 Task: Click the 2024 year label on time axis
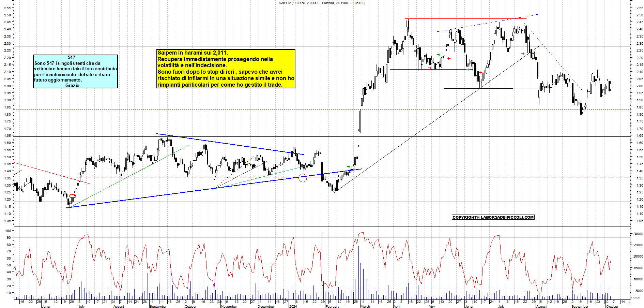[293, 306]
